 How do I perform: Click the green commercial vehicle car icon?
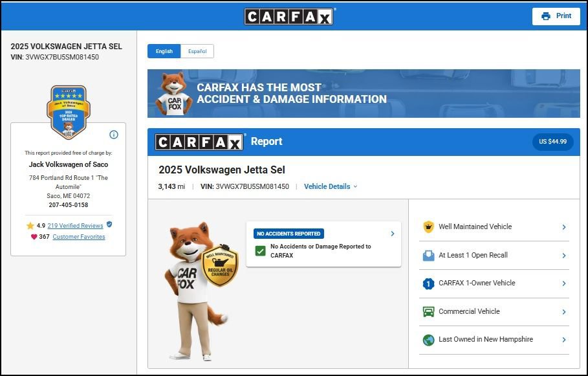tap(428, 312)
